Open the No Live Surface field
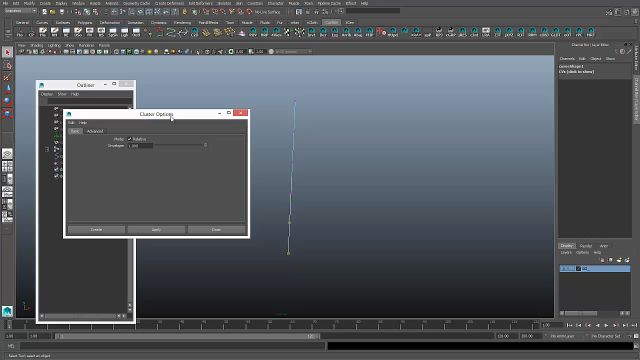The image size is (640, 360). pyautogui.click(x=268, y=12)
